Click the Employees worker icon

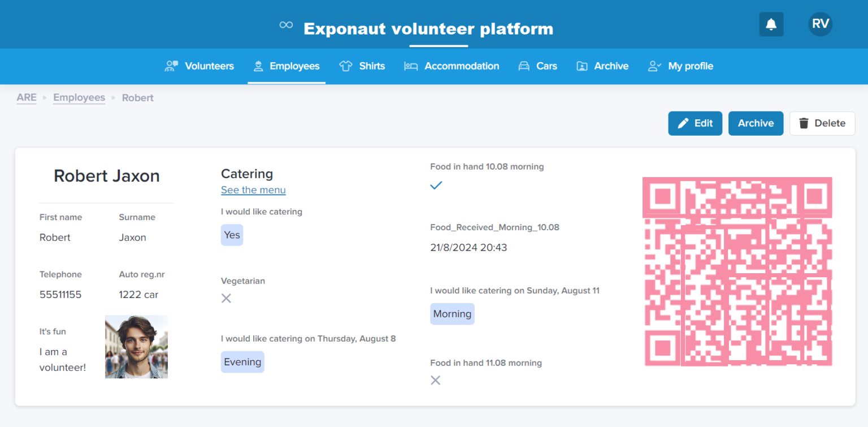pyautogui.click(x=258, y=66)
